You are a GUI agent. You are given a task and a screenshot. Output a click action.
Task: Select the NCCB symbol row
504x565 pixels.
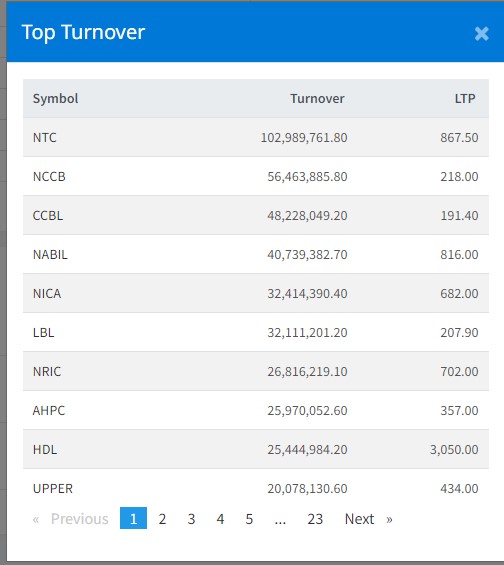click(x=256, y=176)
